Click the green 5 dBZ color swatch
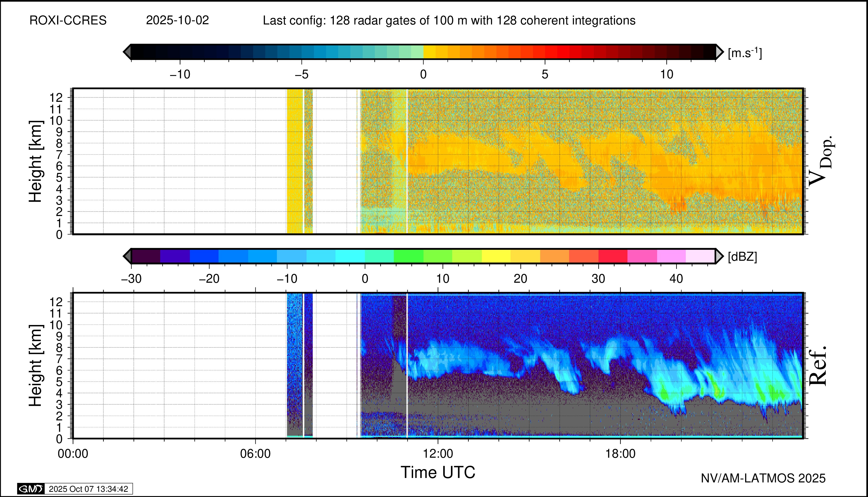868x497 pixels. pos(408,256)
